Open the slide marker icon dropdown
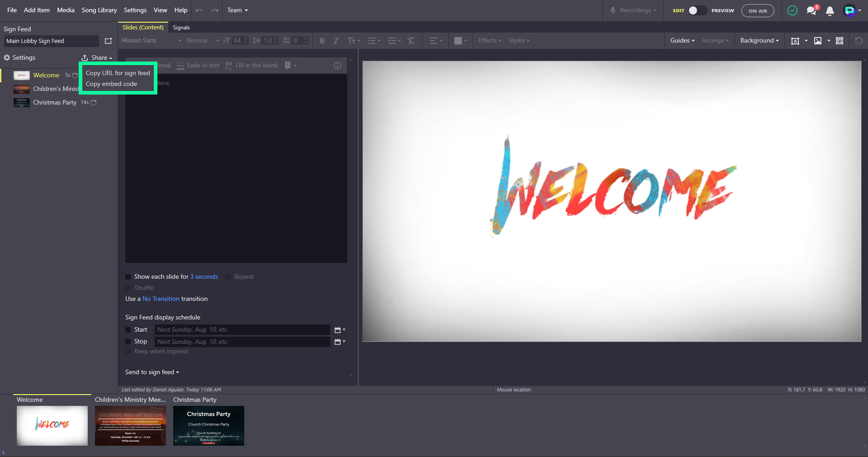This screenshot has width=868, height=457. pyautogui.click(x=290, y=66)
